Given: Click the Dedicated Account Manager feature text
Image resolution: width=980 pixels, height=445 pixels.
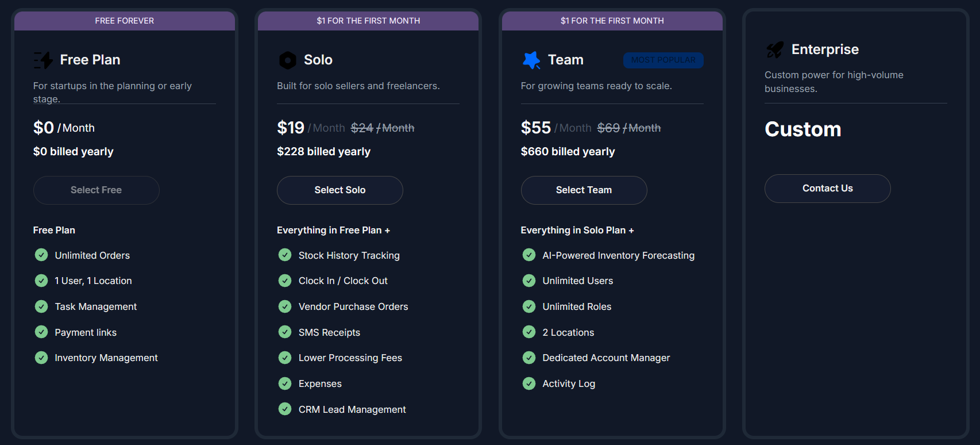Looking at the screenshot, I should tap(607, 358).
